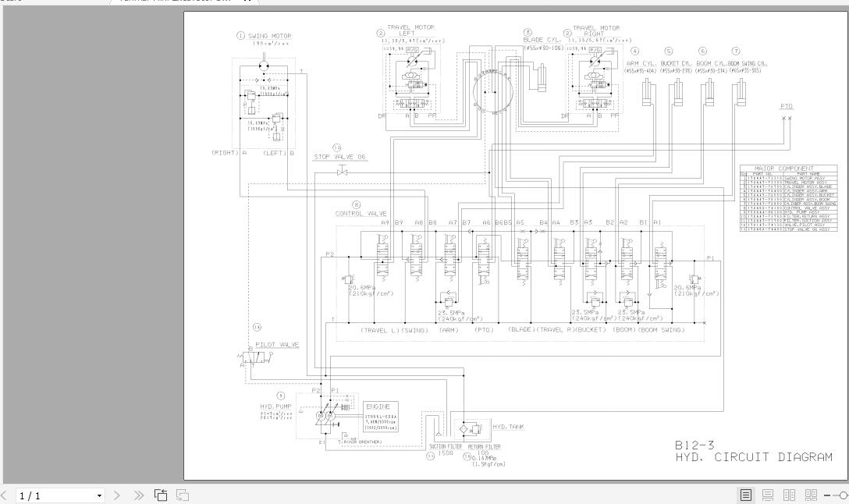This screenshot has width=849, height=504.
Task: Click the PILOT VALVE label
Action: [277, 344]
